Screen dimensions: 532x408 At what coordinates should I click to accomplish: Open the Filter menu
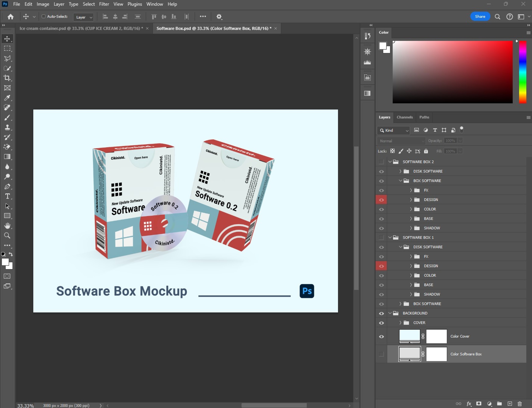pyautogui.click(x=104, y=4)
